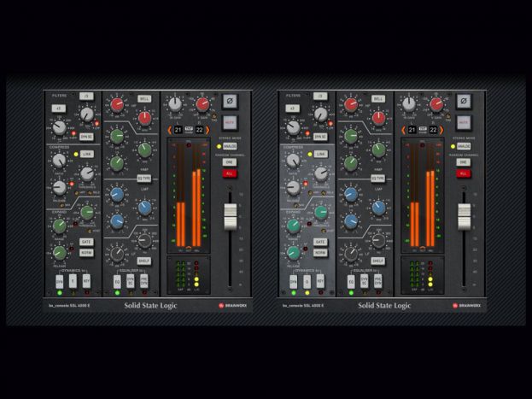532x399 pixels.
Task: Click compressor Release knob on right console
Action: pyautogui.click(x=293, y=188)
